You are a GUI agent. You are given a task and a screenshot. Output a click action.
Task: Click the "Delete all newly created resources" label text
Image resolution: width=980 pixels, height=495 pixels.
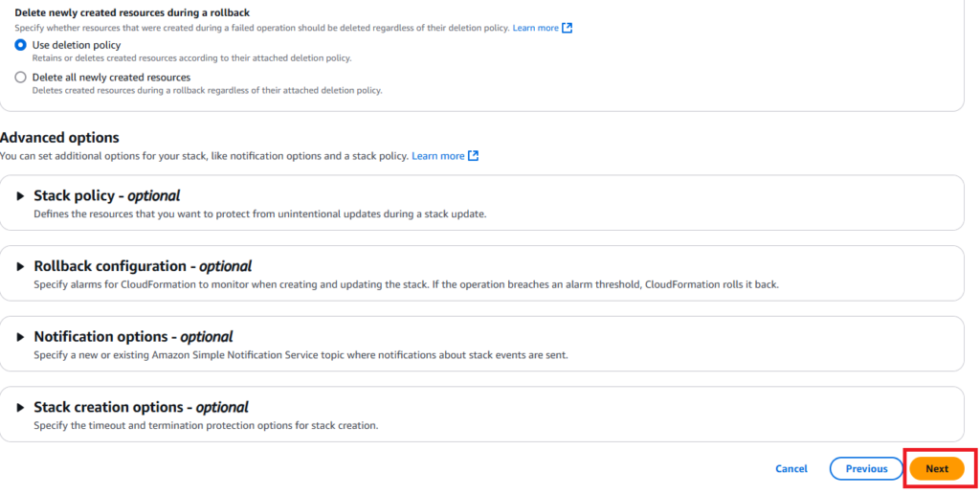click(x=111, y=78)
